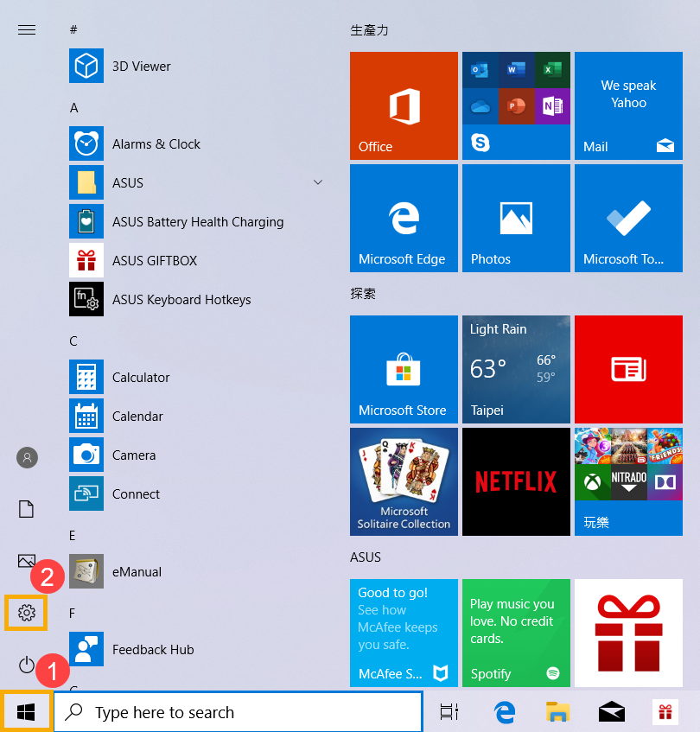Viewport: 700px width, 732px height.
Task: Open the user account icon
Action: pos(27,457)
